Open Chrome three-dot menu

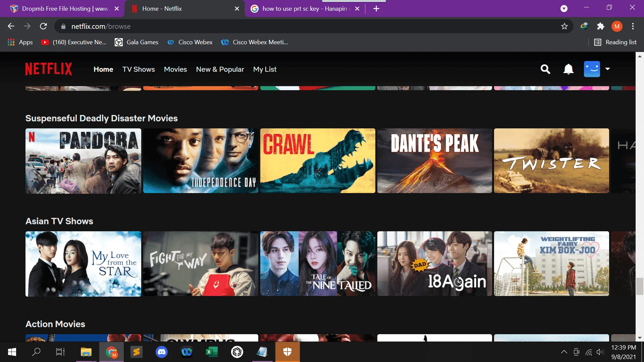[x=633, y=26]
